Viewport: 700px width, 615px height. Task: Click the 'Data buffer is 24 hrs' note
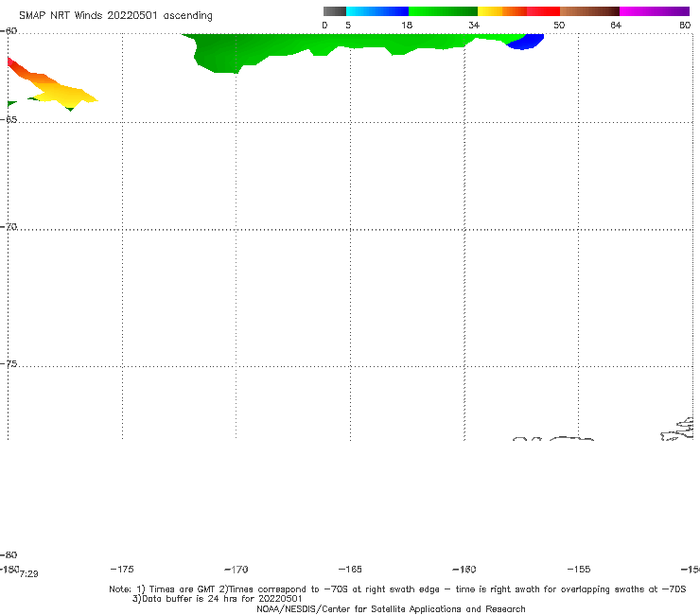click(217, 599)
